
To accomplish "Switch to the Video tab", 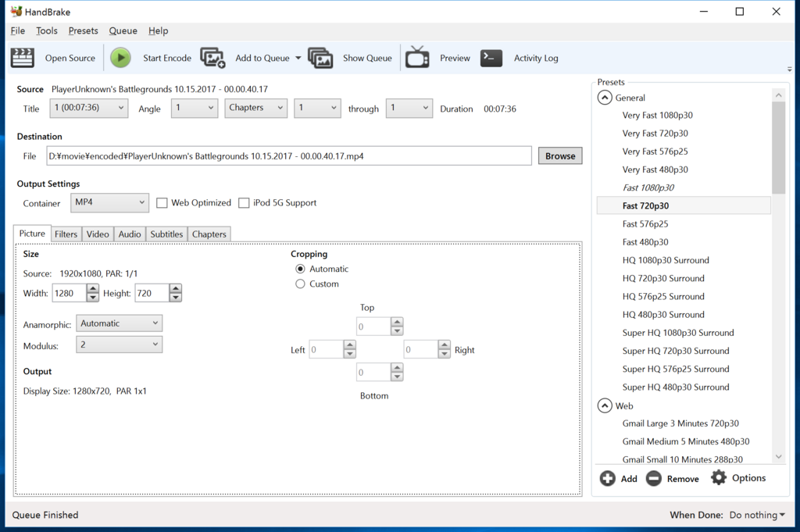I will (x=98, y=234).
